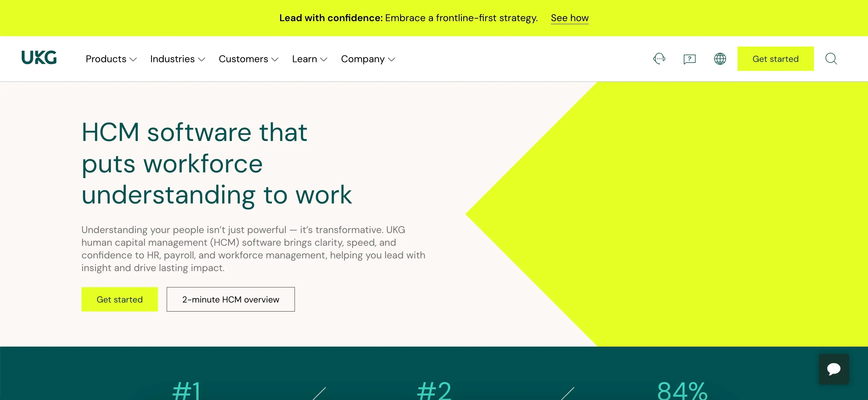Open the headset support icon

click(x=659, y=59)
